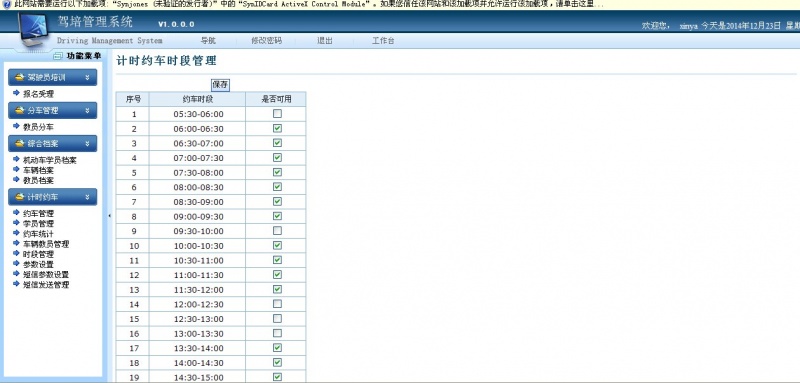Click the 保存 save button

(220, 85)
